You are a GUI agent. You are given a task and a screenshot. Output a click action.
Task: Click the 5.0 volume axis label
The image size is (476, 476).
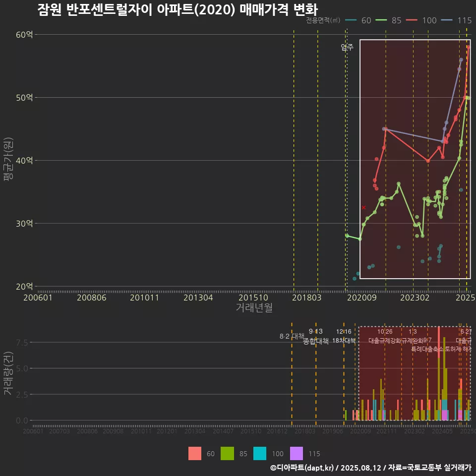pyautogui.click(x=22, y=368)
